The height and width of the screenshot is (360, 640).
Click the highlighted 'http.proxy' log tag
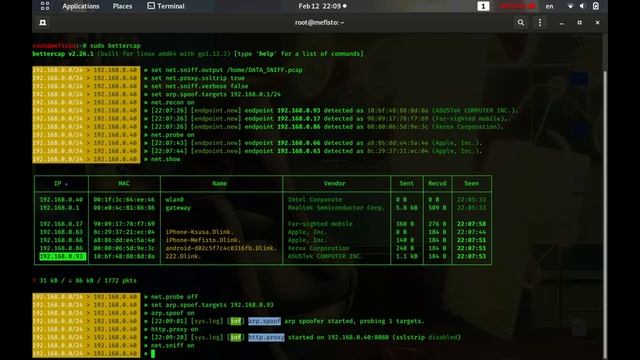pos(266,338)
